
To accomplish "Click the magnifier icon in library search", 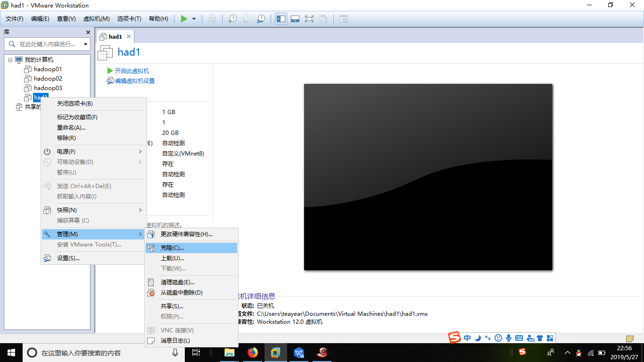I will pos(12,44).
